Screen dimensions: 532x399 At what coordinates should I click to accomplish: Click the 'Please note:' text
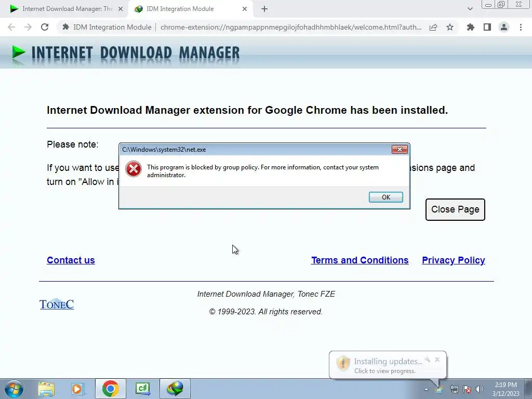73,144
